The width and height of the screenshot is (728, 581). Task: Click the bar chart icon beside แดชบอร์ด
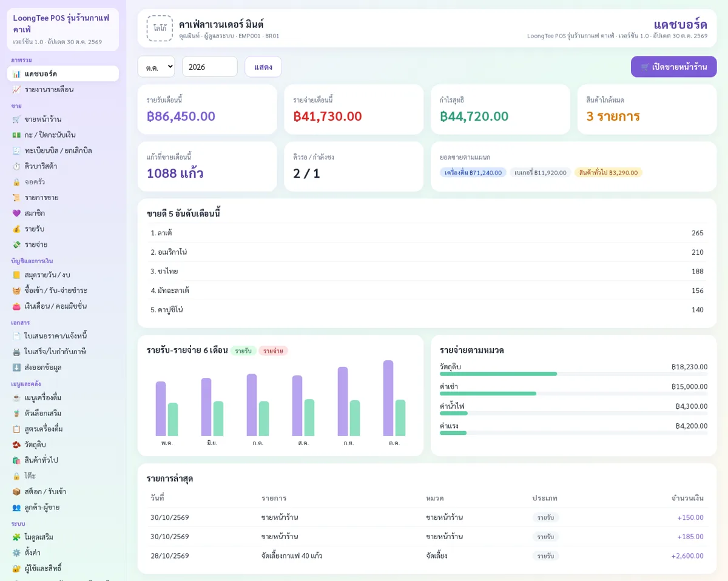pyautogui.click(x=16, y=74)
